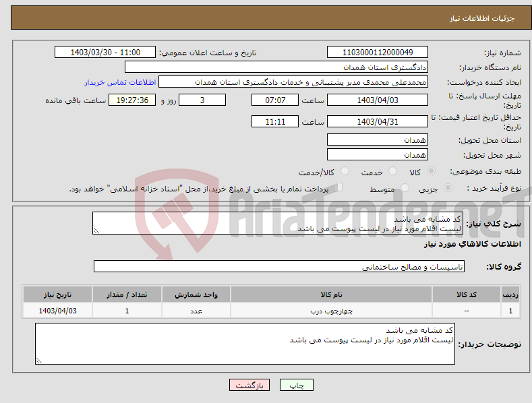The image size is (532, 403).
Task: Click the resize handle of شرح کلی نیاز box
Action: 96,230
